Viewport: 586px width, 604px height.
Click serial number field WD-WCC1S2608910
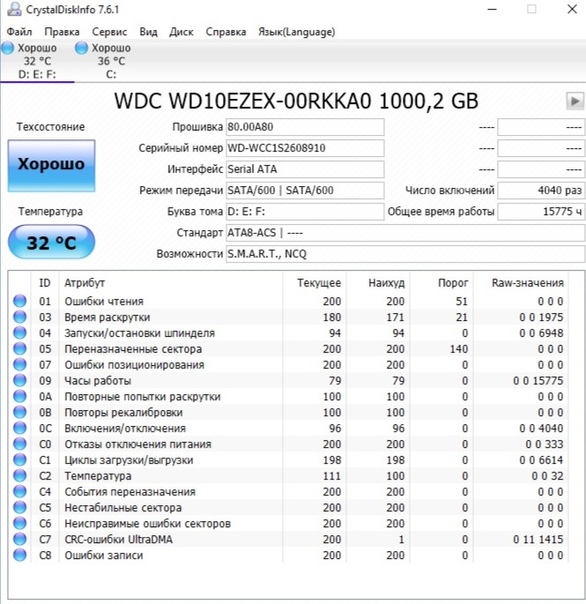(305, 148)
